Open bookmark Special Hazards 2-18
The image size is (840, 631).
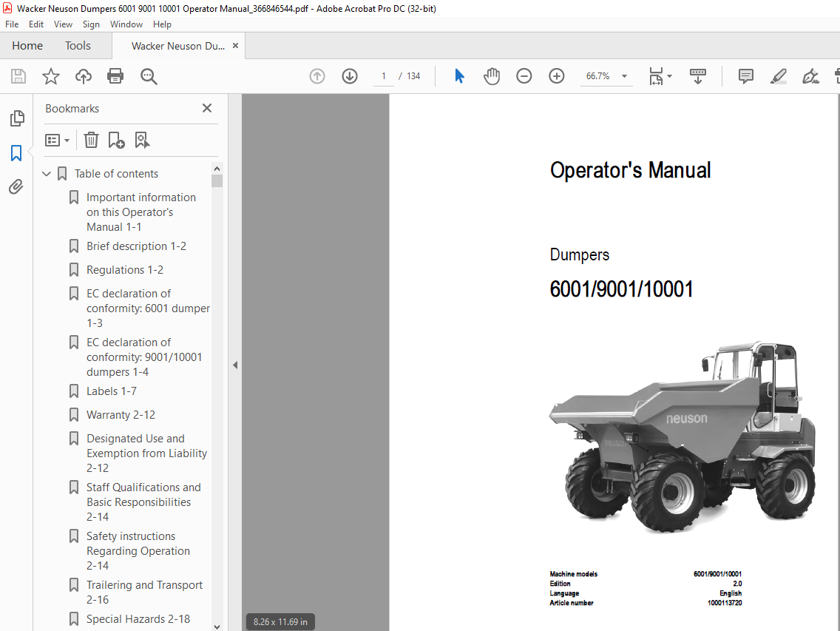(138, 619)
